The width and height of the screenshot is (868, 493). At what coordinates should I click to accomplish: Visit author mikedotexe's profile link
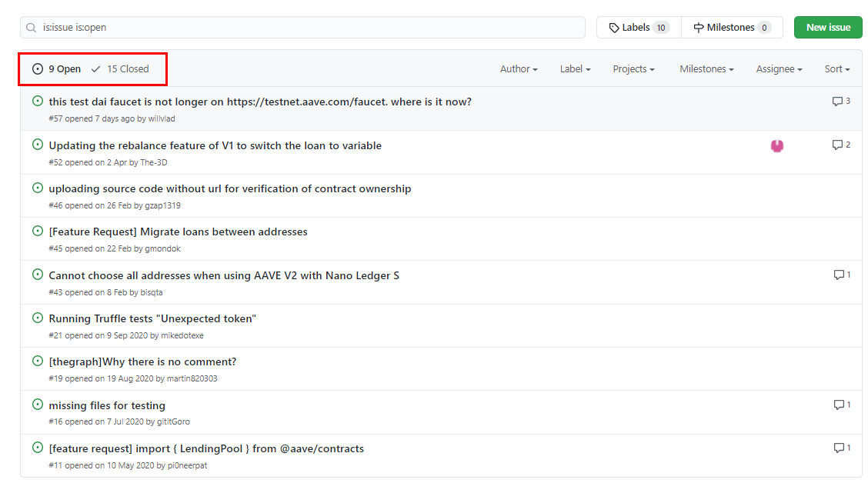click(x=182, y=336)
